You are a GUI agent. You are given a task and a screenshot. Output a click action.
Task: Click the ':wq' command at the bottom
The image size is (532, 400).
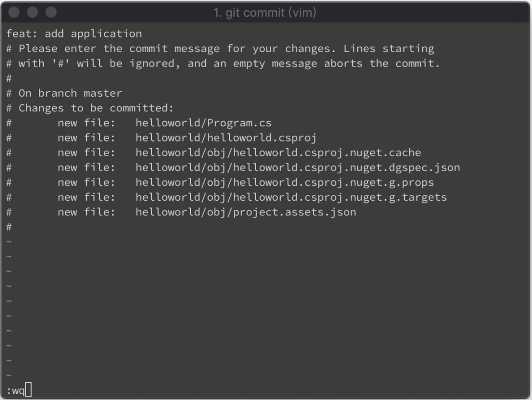tap(16, 391)
